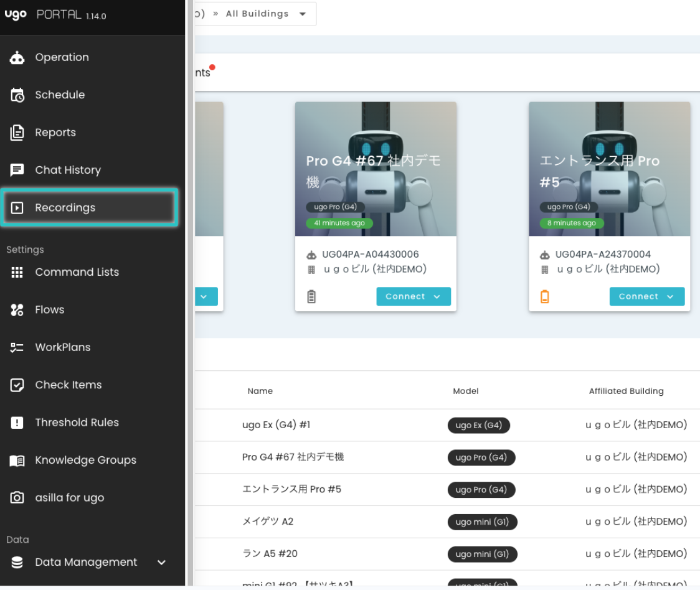This screenshot has height=590, width=700.
Task: Click the 8 minutes ago status badge
Action: [572, 223]
